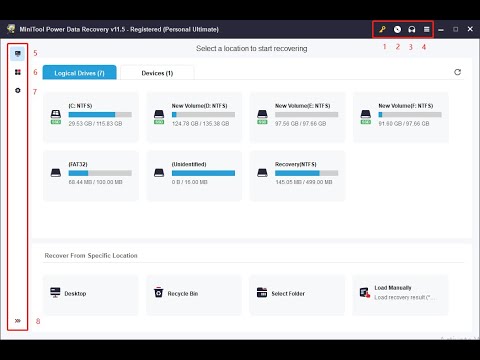Open the four-squares tools sidebar icon
Image resolution: width=480 pixels, height=360 pixels.
tap(18, 72)
